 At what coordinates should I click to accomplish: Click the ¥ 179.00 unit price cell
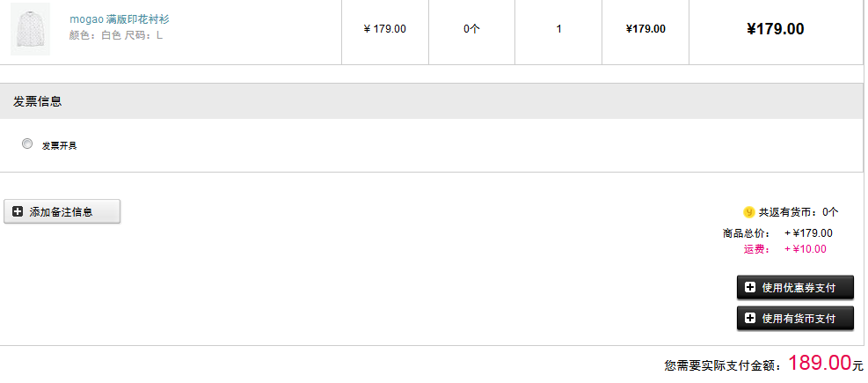coord(384,29)
